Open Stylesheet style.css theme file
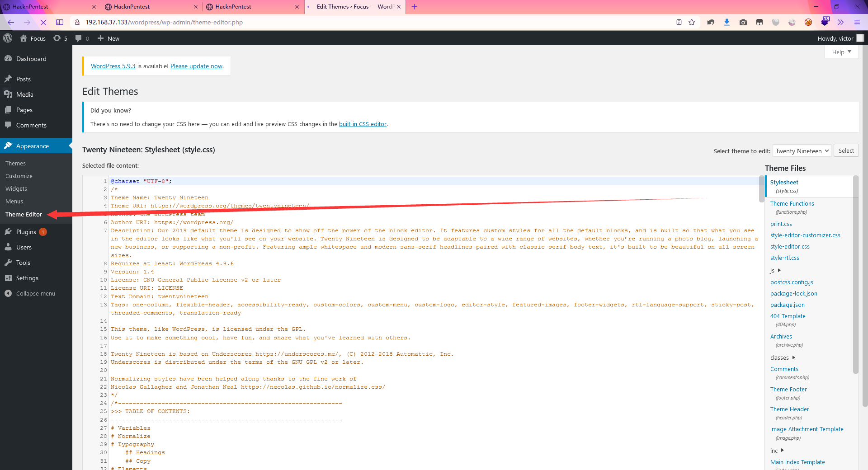This screenshot has height=470, width=868. pyautogui.click(x=784, y=186)
